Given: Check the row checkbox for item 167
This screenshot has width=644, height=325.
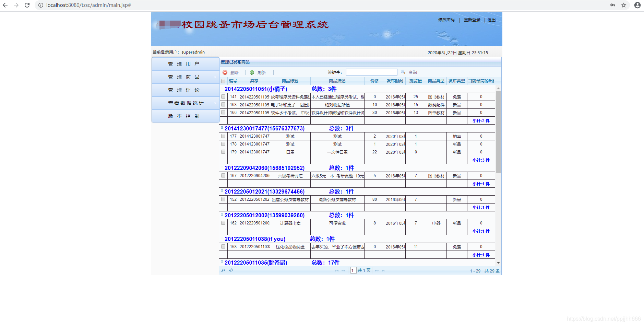Looking at the screenshot, I should pos(223,176).
